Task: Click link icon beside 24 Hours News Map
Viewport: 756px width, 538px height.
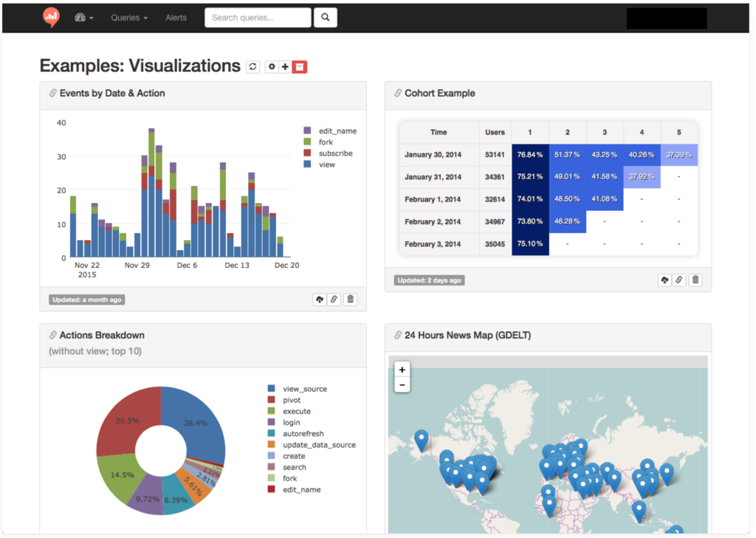Action: coord(398,336)
